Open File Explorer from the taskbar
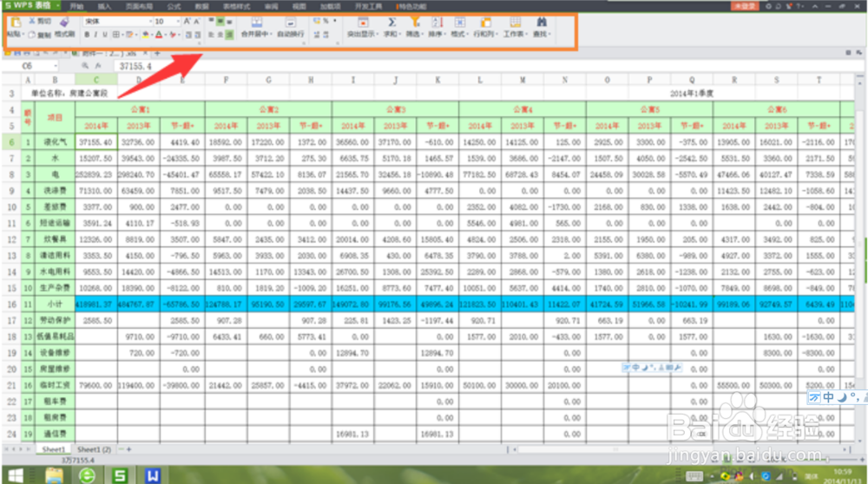Screen dimensions: 868x484 click(54, 475)
